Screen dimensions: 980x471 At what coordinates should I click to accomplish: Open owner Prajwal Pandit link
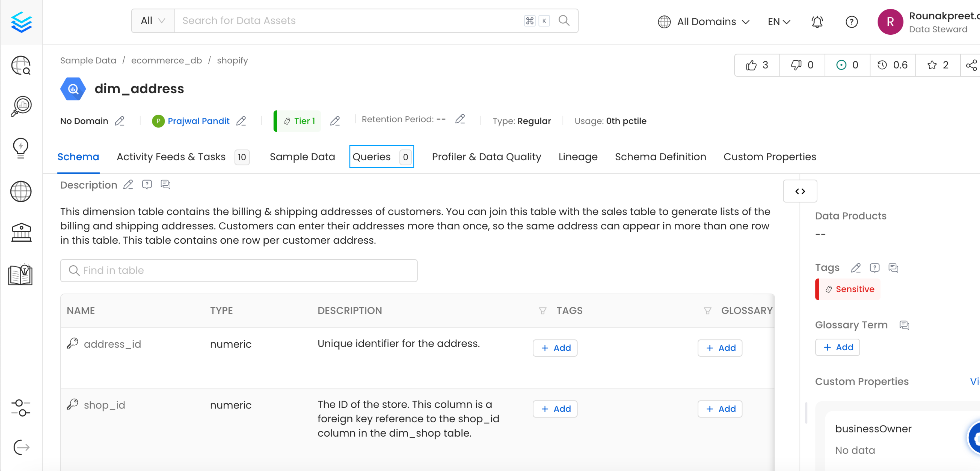[198, 121]
